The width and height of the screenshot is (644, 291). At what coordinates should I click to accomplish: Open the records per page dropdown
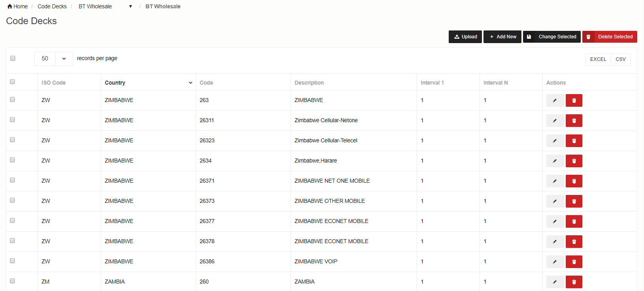54,59
